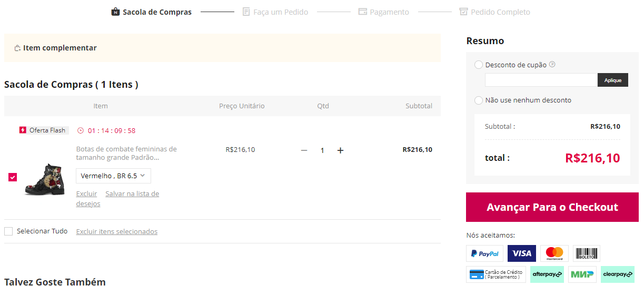This screenshot has height=286, width=644.
Task: Open the Vermelho, BR 6.5 variant dropdown
Action: point(113,176)
